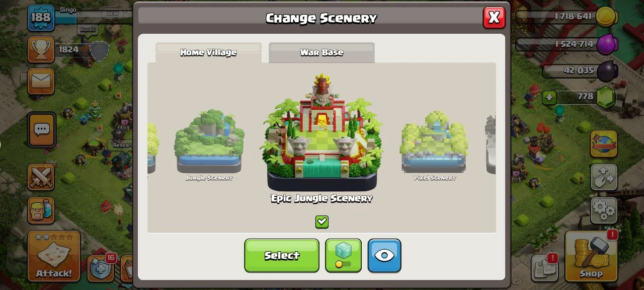Open the chat speech bubble icon
This screenshot has width=644, height=290.
41,130
